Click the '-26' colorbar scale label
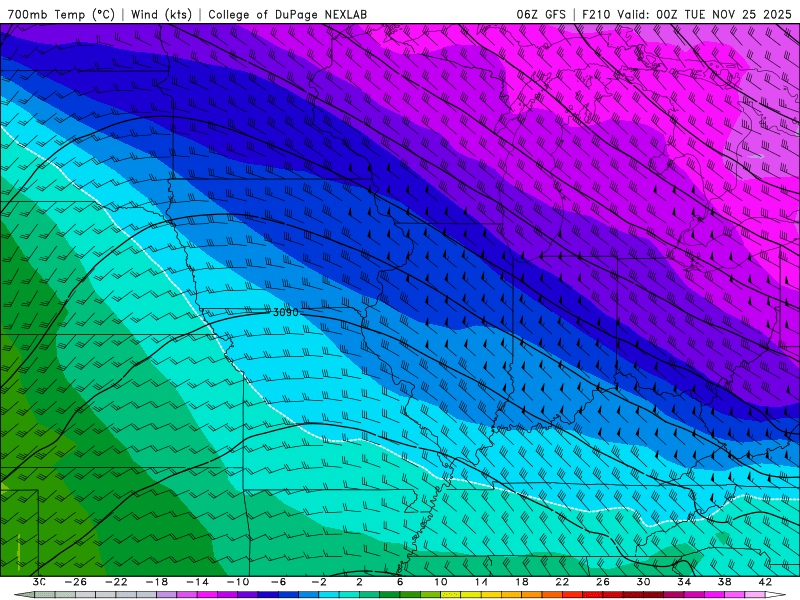Screen dimensions: 800x600 click(76, 582)
